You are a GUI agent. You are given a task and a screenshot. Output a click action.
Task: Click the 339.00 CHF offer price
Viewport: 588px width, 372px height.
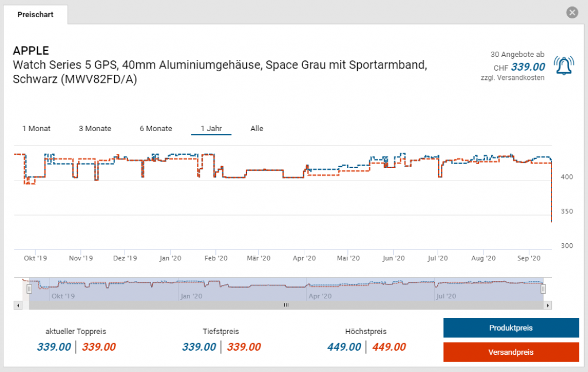click(x=528, y=67)
